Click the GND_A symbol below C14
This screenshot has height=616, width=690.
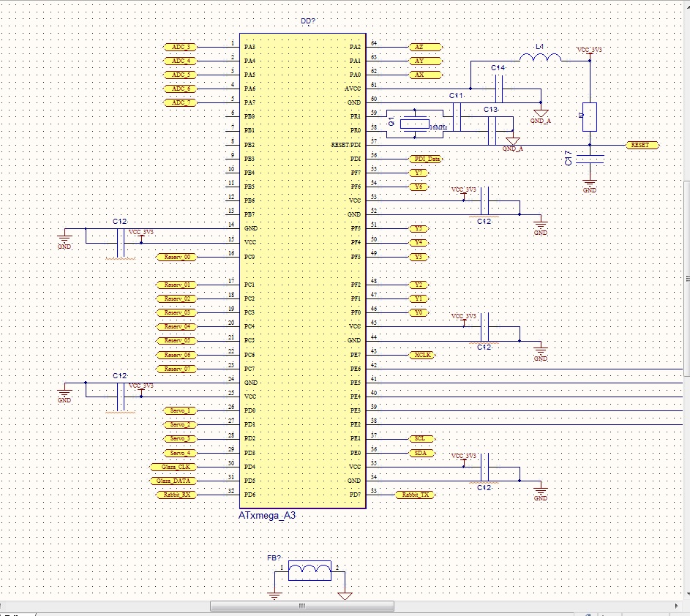[x=541, y=113]
